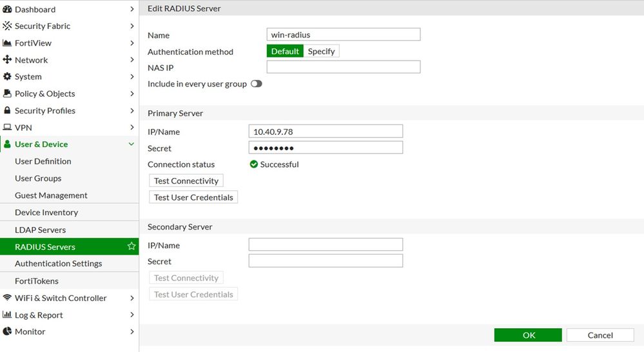
Task: Click the System gear icon
Action: tap(8, 77)
